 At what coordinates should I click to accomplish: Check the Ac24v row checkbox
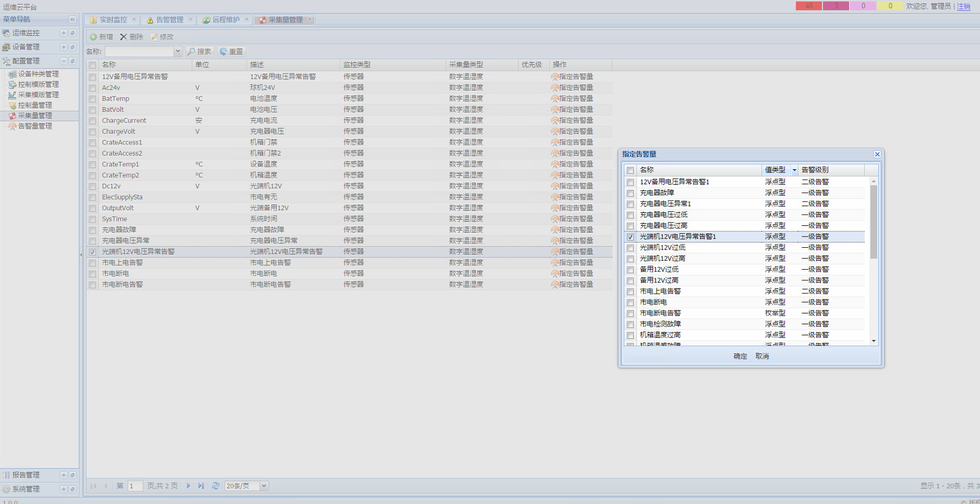92,88
